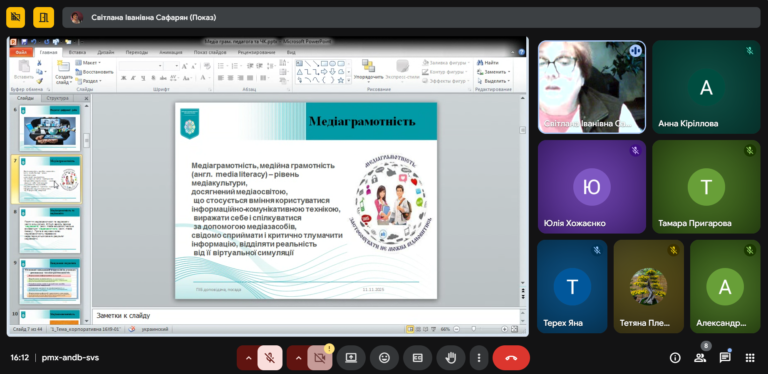Click the save icon in PowerPoint title bar

coord(24,42)
